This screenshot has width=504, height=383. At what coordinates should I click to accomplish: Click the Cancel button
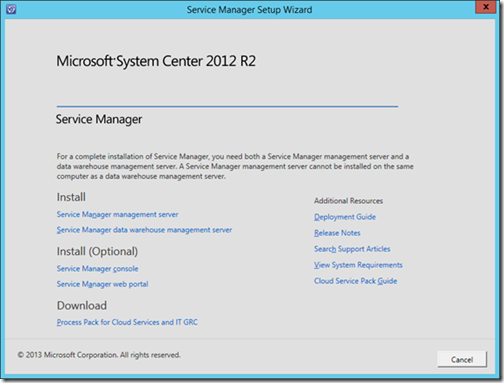point(462,359)
